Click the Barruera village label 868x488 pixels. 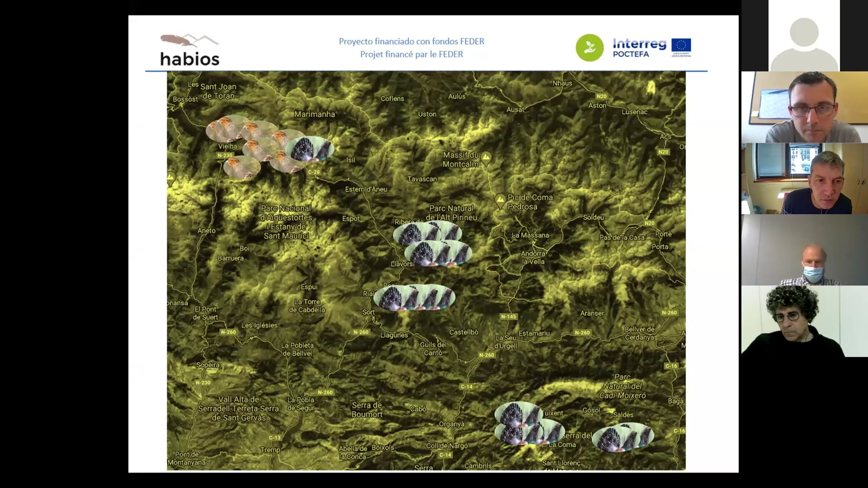coord(231,258)
